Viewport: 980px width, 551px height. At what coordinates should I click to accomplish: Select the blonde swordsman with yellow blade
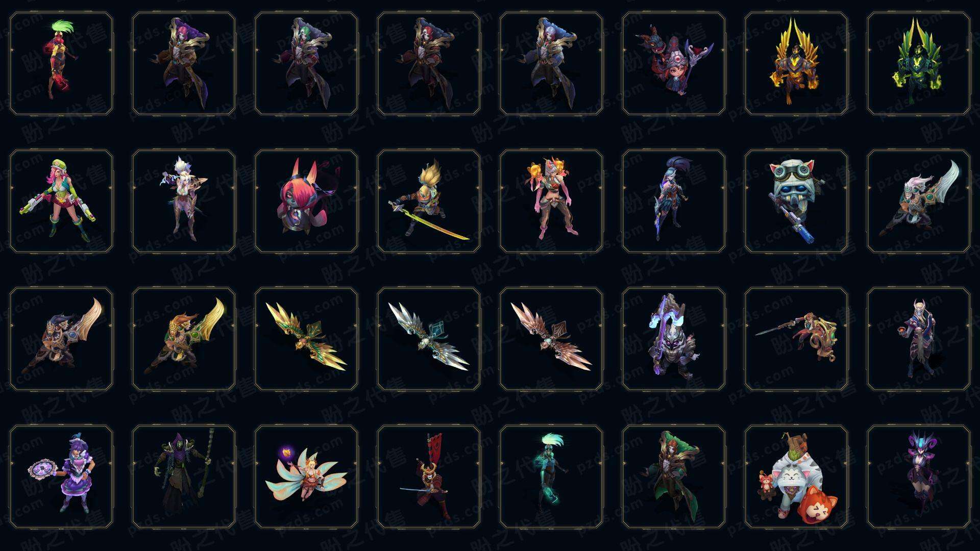[x=429, y=202]
